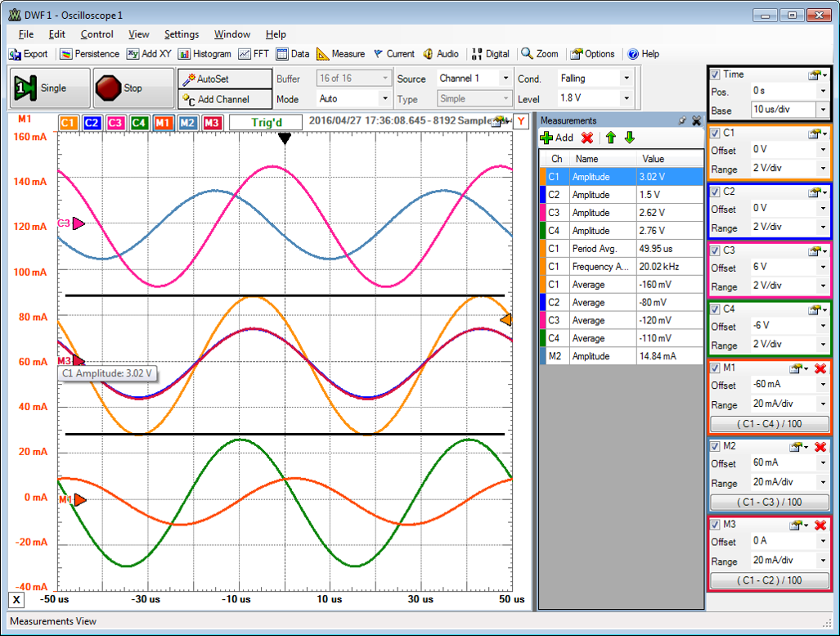This screenshot has width=840, height=636.
Task: Add a new measurement with green plus
Action: (x=547, y=138)
